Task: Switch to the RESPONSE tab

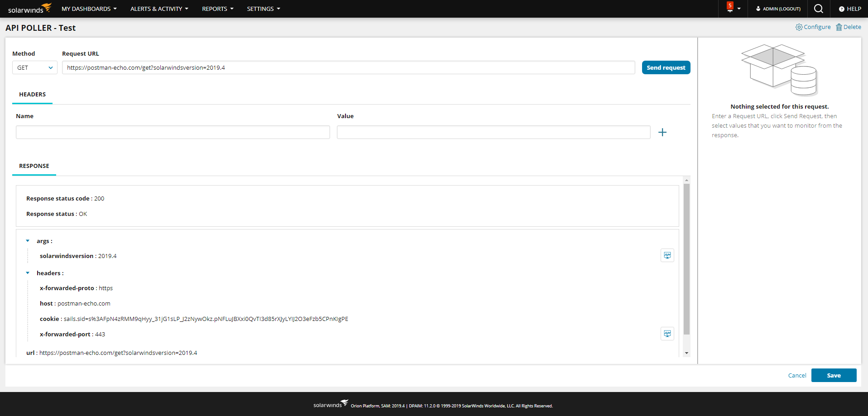Action: pos(34,166)
